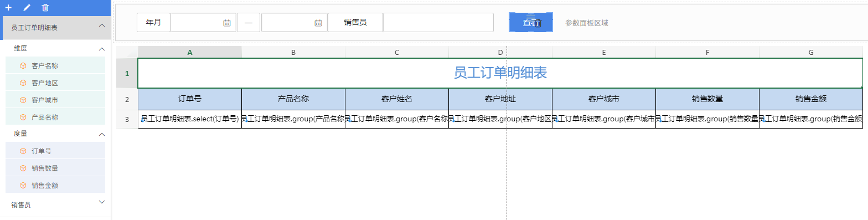Click the blue 查询 button
Screen dimensions: 868x220
531,22
